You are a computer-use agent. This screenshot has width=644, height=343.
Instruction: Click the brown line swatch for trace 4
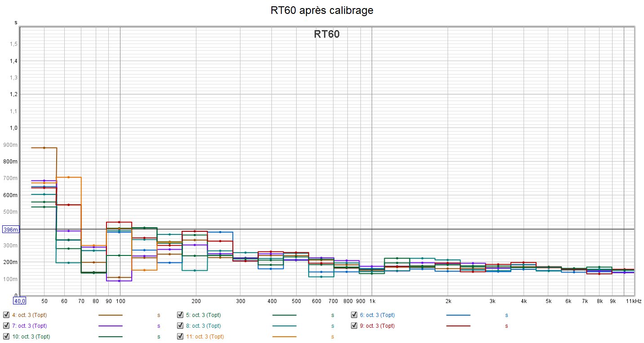pos(110,315)
